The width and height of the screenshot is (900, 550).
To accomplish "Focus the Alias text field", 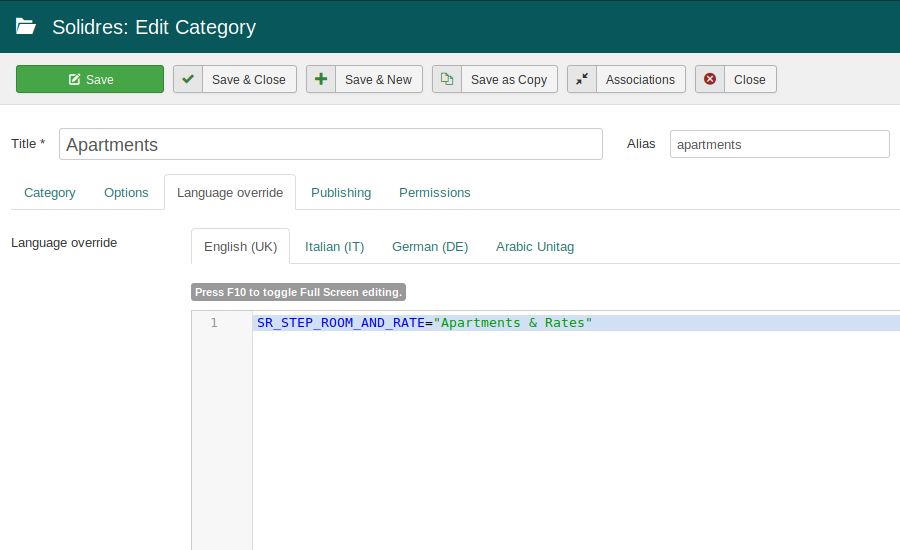I will (x=779, y=144).
